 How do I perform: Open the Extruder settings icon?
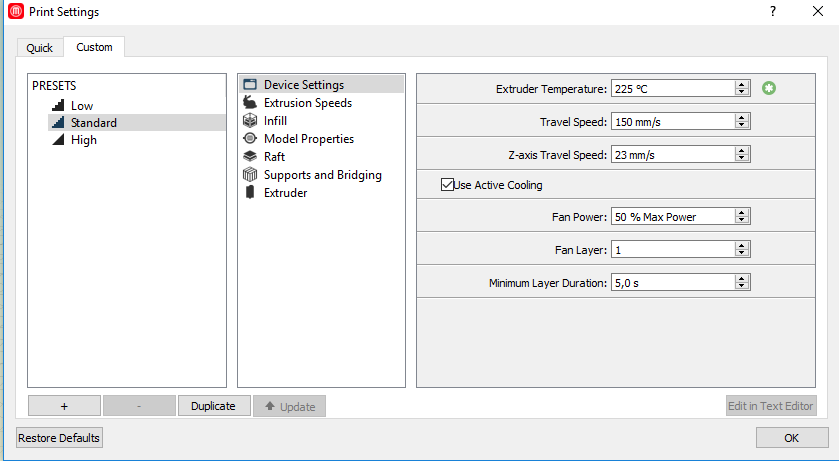pos(251,193)
